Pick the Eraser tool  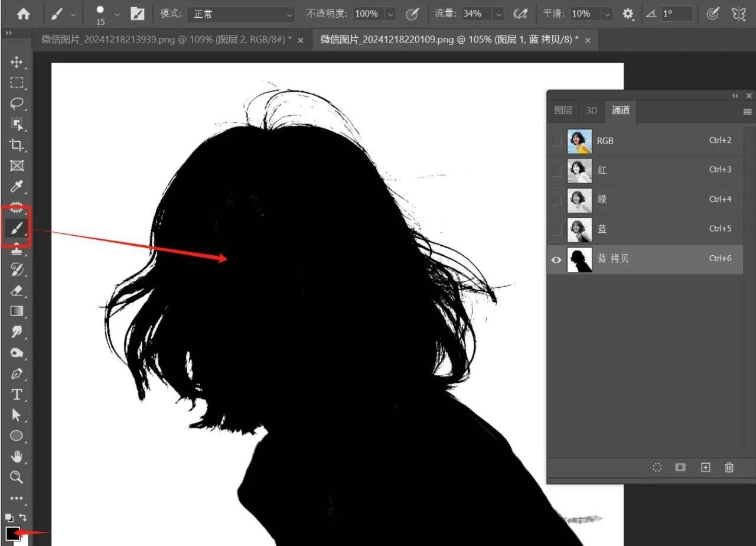pos(17,290)
